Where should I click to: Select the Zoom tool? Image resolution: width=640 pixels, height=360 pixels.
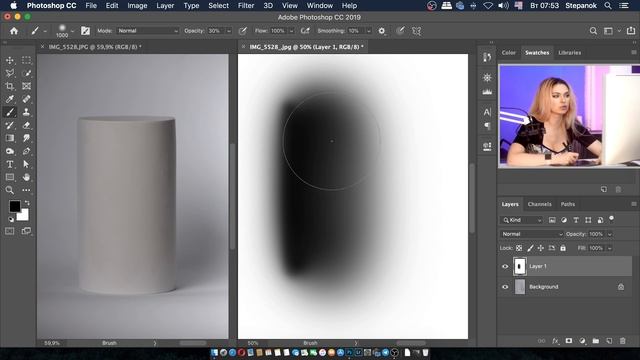[x=10, y=190]
